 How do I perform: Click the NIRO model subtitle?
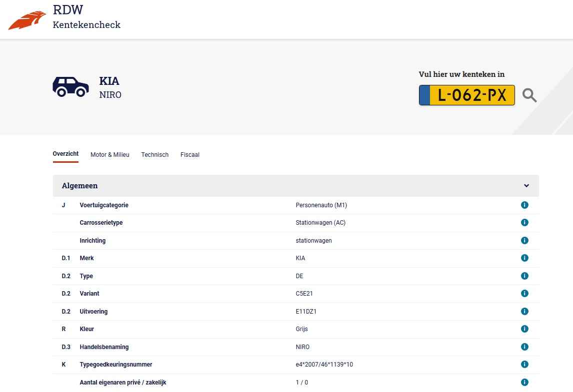click(110, 94)
